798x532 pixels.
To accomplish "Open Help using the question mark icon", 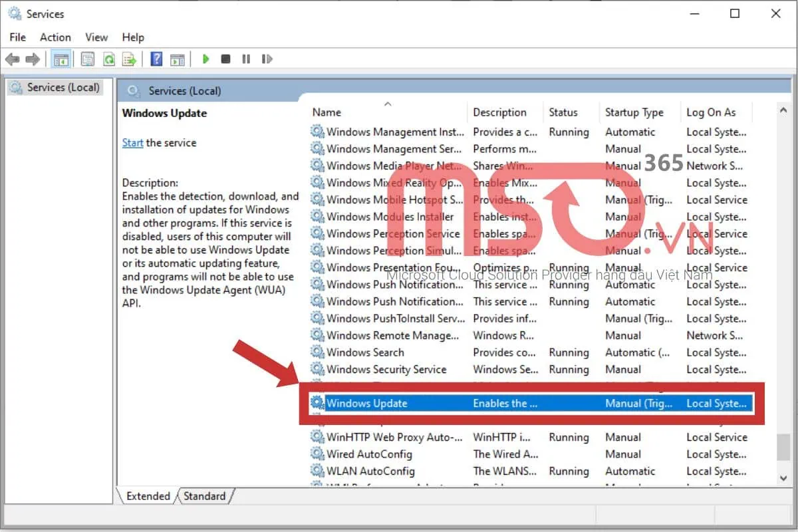I will point(156,59).
